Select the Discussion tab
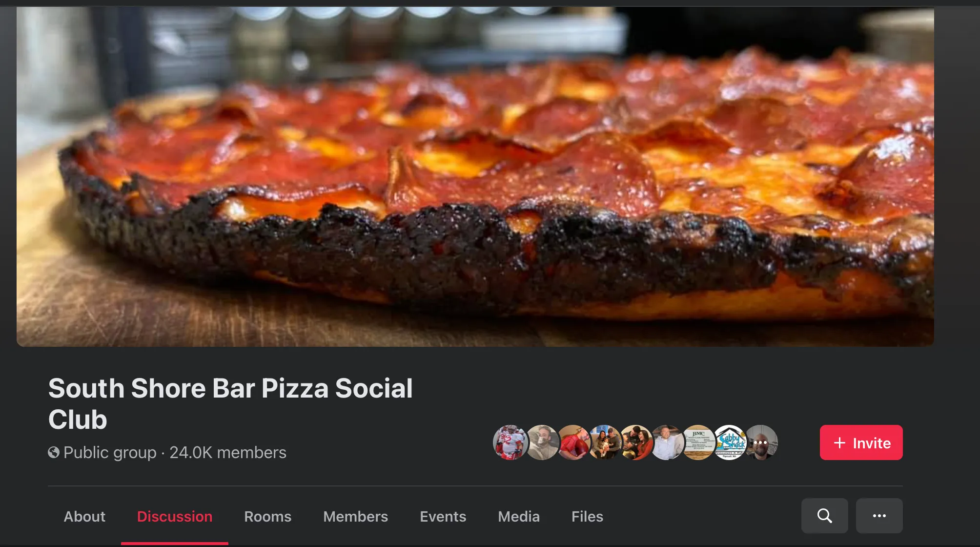980x547 pixels. coord(175,517)
